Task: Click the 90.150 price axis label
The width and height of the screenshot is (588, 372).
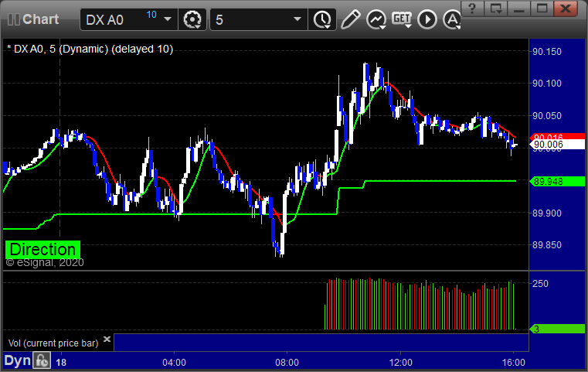Action: (547, 52)
